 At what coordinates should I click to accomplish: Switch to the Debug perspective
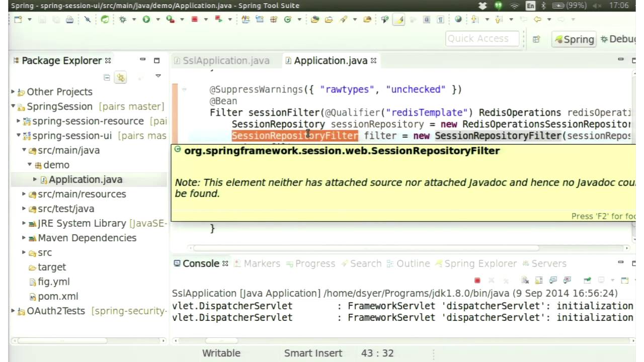(x=619, y=39)
